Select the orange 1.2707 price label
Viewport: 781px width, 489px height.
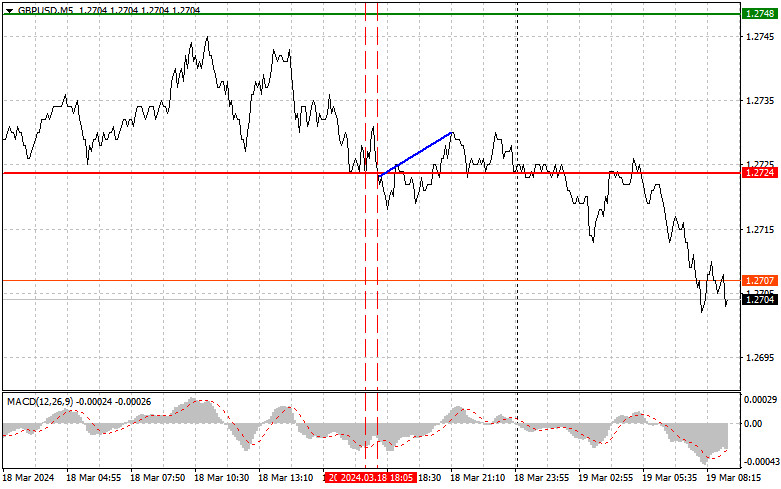point(759,281)
